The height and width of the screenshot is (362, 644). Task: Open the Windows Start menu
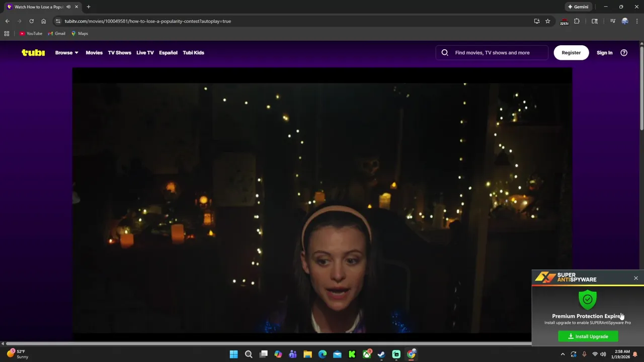[233, 354]
